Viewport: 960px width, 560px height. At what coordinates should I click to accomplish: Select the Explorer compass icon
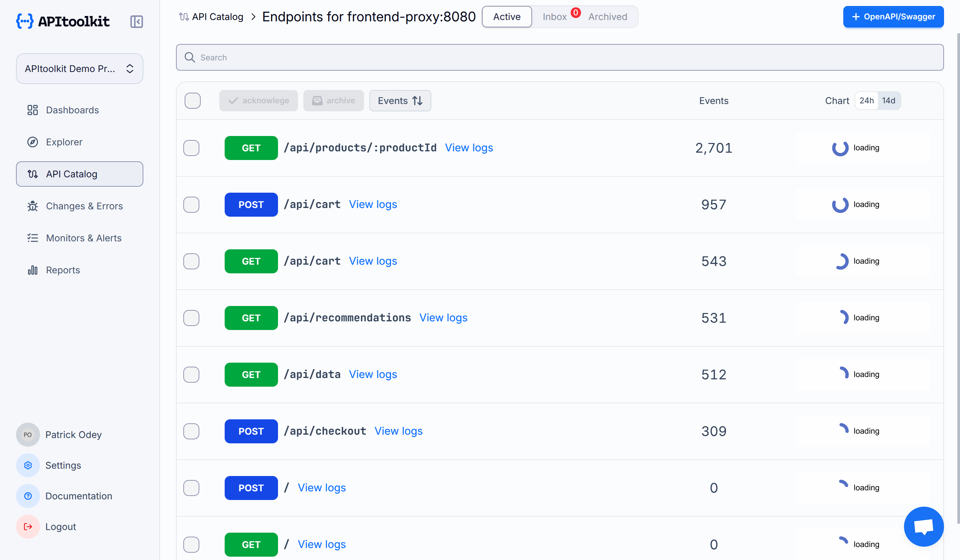33,142
